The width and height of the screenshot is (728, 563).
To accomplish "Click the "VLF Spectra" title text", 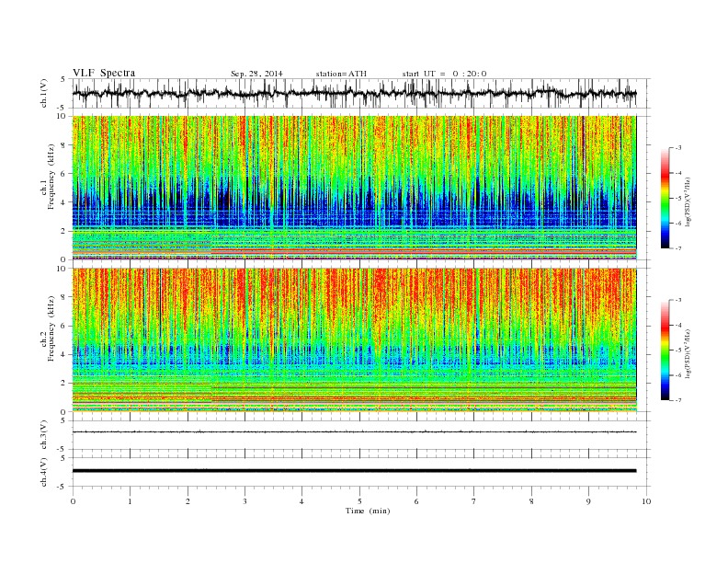I will click(104, 73).
